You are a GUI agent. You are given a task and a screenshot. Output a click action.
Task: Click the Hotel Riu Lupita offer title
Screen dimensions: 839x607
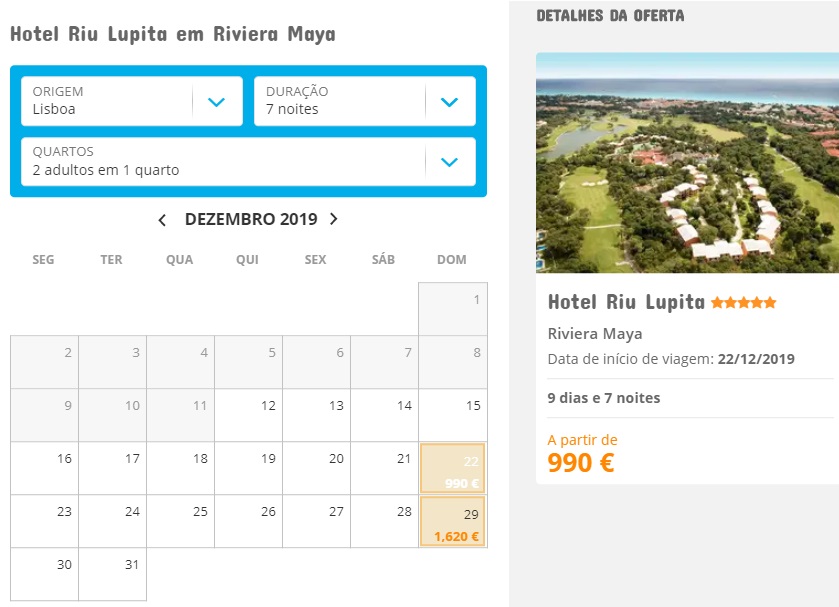point(626,302)
